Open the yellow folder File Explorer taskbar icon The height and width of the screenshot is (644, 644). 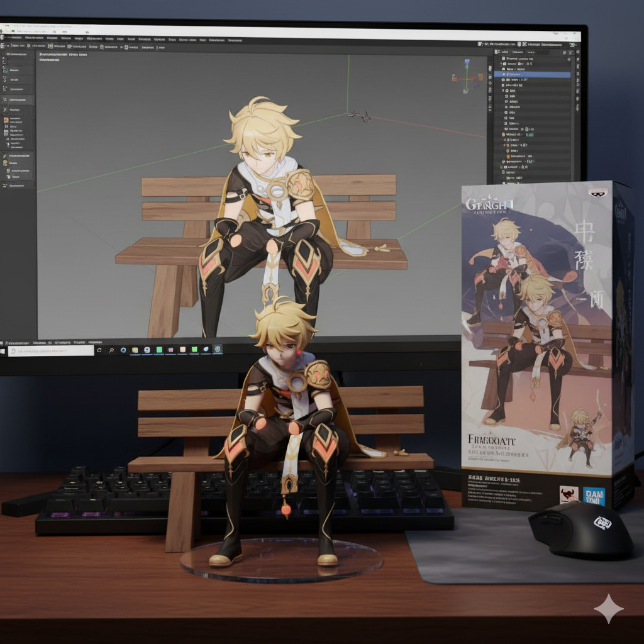pos(135,350)
